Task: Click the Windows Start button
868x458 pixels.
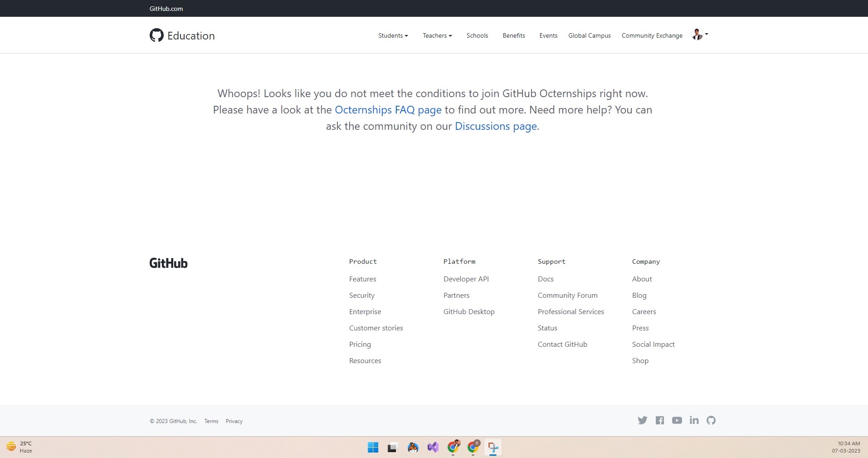Action: click(x=372, y=448)
